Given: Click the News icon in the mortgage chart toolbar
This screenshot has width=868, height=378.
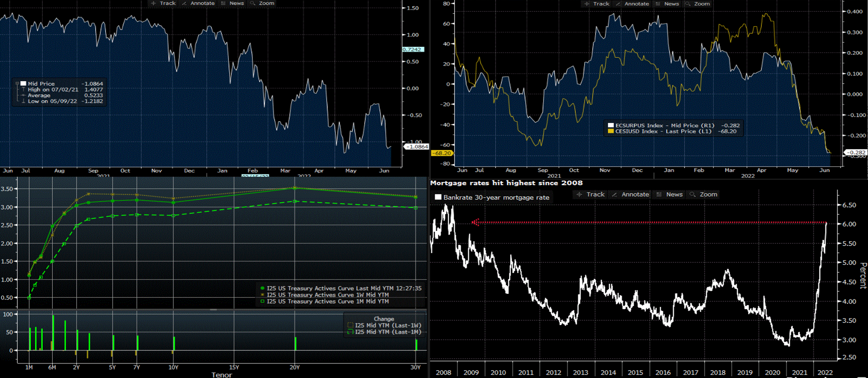Looking at the screenshot, I should [x=659, y=195].
